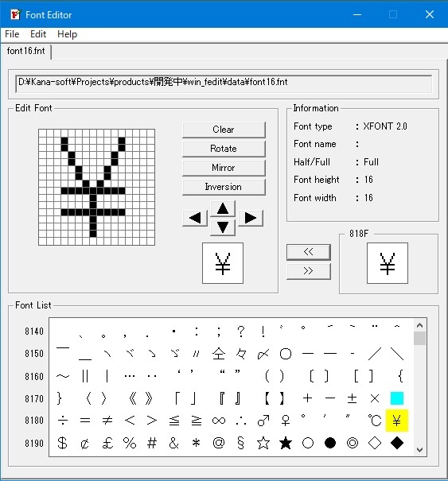
Task: Shift glyph up with the up arrow
Action: click(x=223, y=209)
